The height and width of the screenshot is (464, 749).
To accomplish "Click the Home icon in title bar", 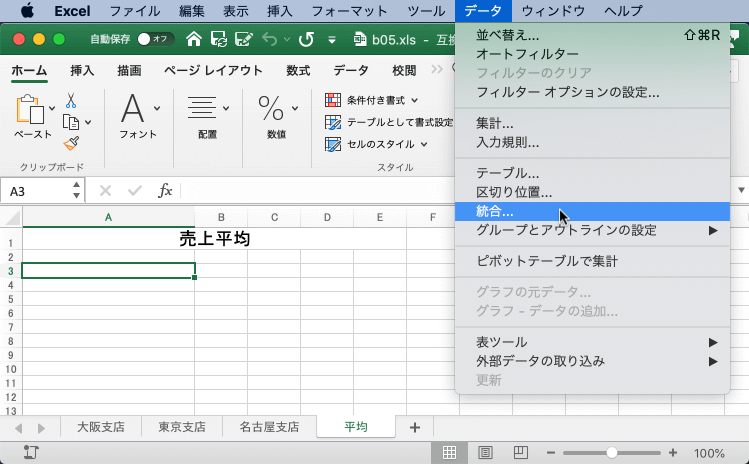I will point(193,39).
